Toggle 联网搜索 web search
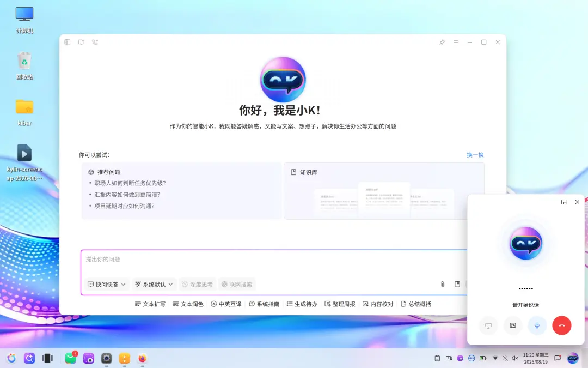588x368 pixels. pos(237,284)
